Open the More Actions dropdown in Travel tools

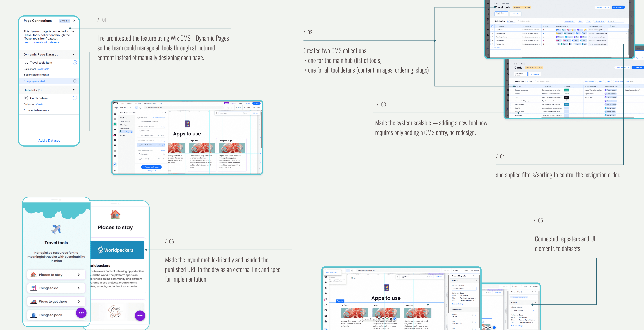pos(603,8)
